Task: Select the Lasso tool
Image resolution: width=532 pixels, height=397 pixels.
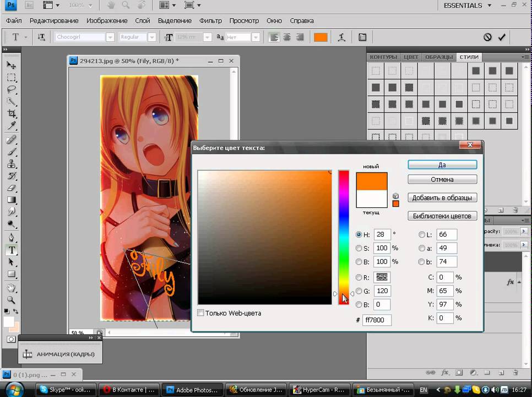Action: 11,89
